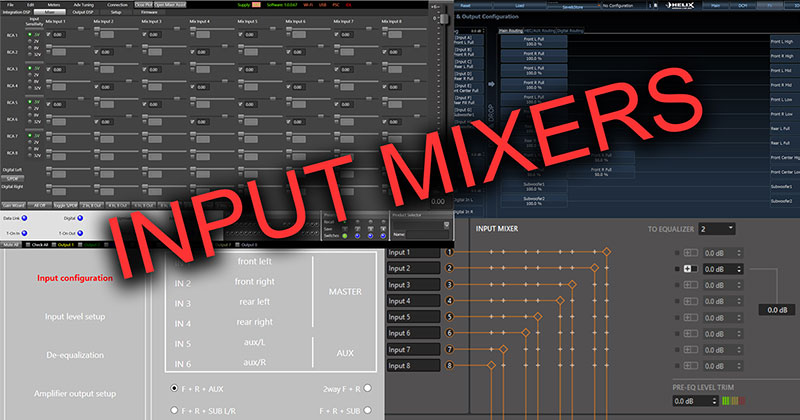Open the File menu
The height and width of the screenshot is (420, 800).
pos(10,5)
